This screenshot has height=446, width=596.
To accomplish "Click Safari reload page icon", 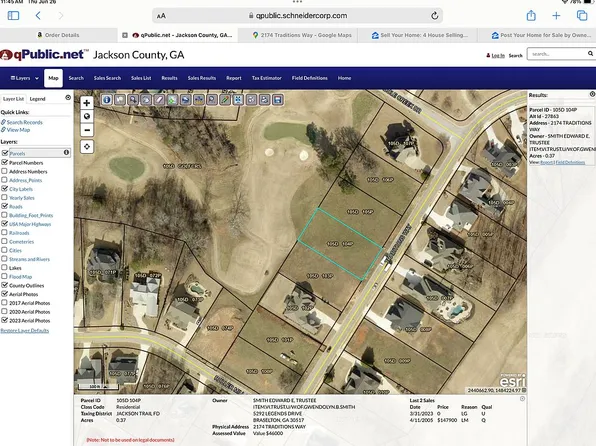I will click(434, 16).
